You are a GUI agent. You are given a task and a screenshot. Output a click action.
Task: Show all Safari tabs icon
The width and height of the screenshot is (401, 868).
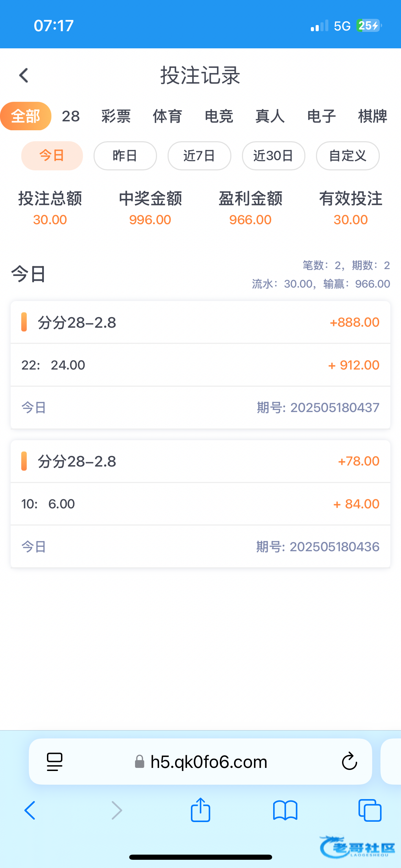(369, 810)
